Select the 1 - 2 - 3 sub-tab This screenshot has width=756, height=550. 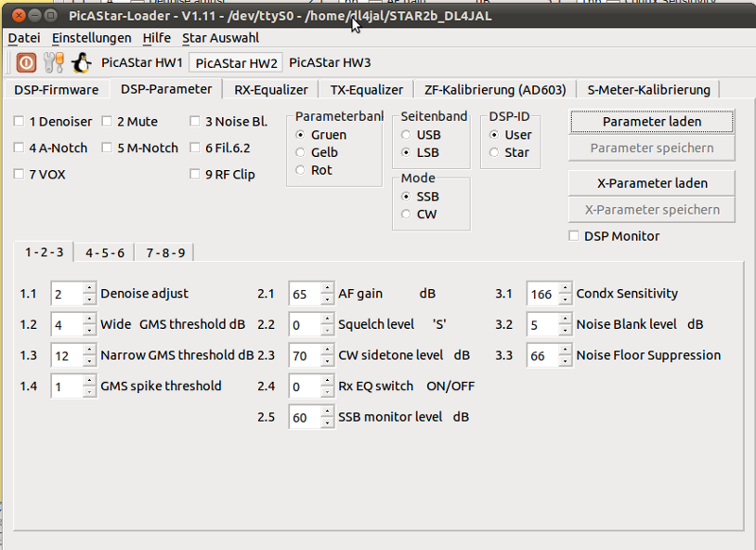tap(43, 252)
